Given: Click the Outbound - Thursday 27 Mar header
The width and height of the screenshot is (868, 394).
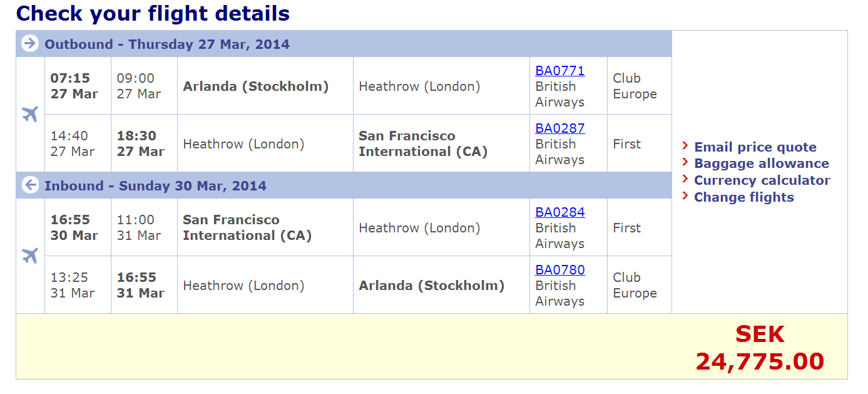Looking at the screenshot, I should coord(166,44).
